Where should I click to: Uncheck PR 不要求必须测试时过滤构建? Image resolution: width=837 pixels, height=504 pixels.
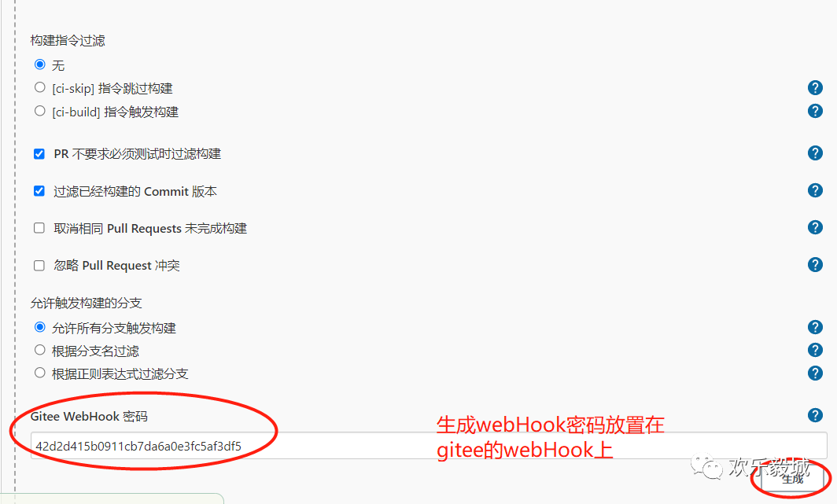(x=39, y=153)
